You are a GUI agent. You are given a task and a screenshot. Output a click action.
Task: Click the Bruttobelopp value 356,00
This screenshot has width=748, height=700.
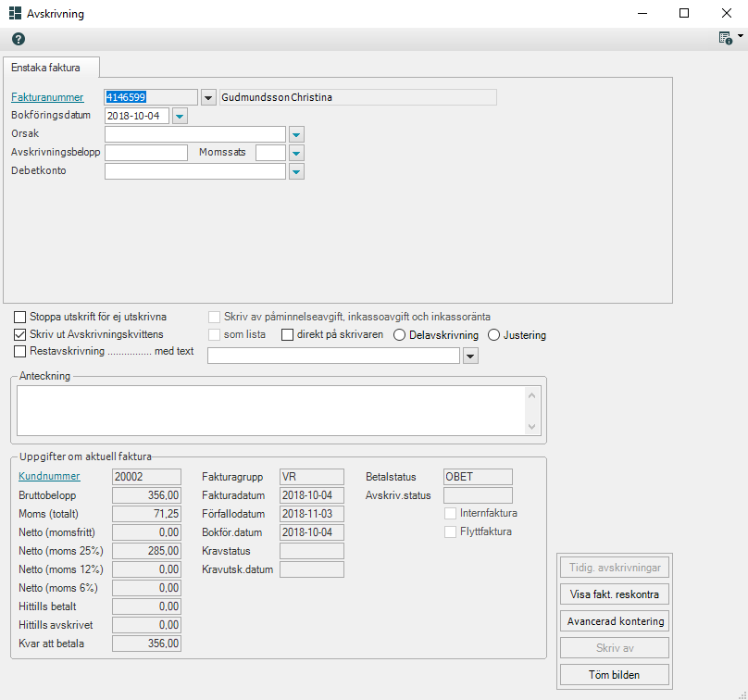(146, 495)
